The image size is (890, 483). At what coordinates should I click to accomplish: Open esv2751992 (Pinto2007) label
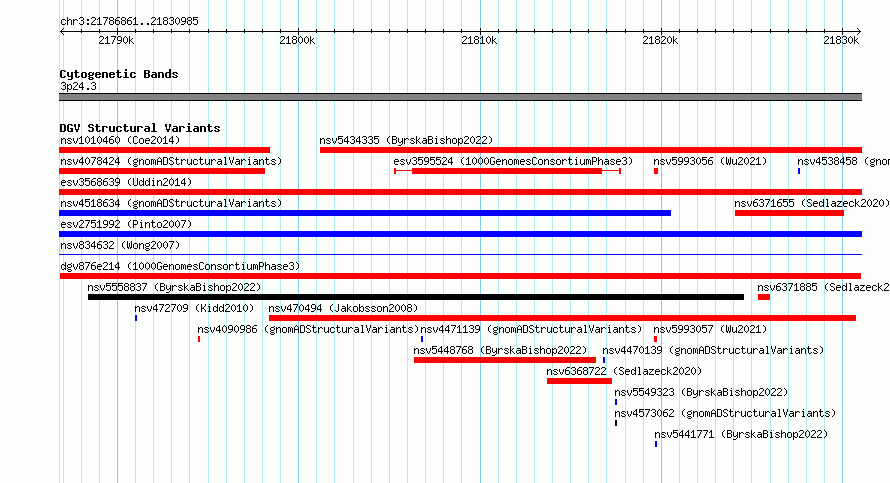(x=126, y=224)
